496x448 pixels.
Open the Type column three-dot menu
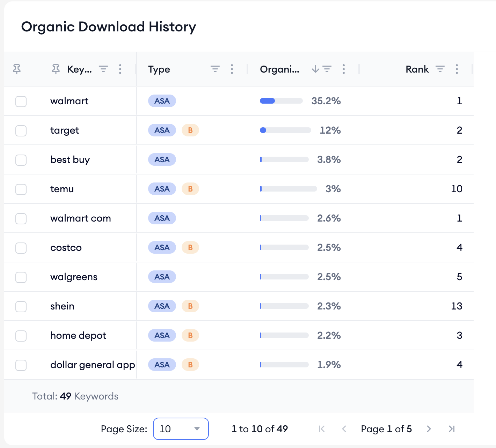click(x=232, y=69)
